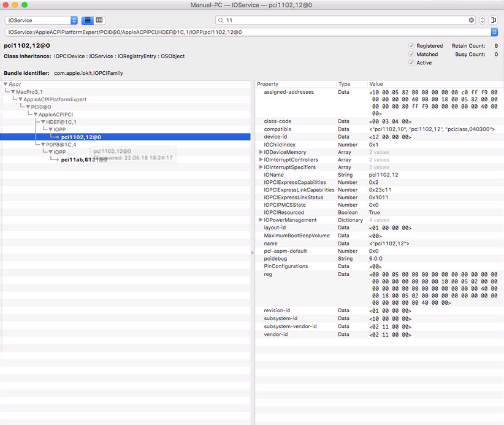Click the search magnifier icon
This screenshot has height=425, width=504.
click(x=221, y=20)
